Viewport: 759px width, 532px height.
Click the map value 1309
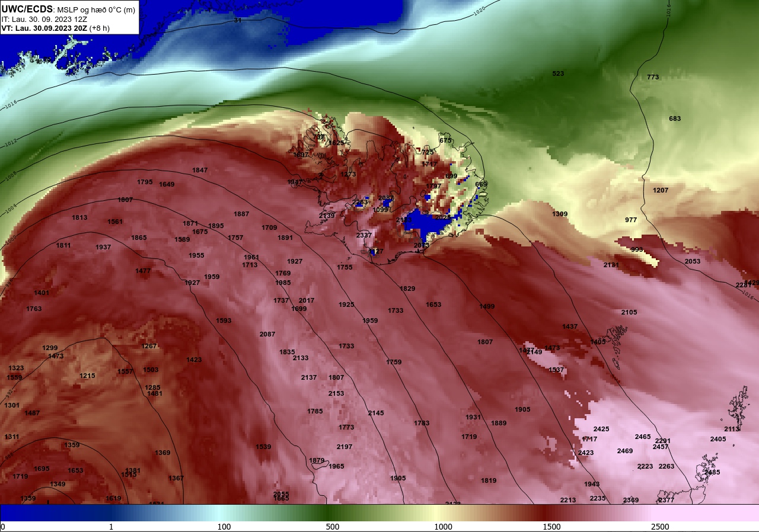tap(560, 214)
